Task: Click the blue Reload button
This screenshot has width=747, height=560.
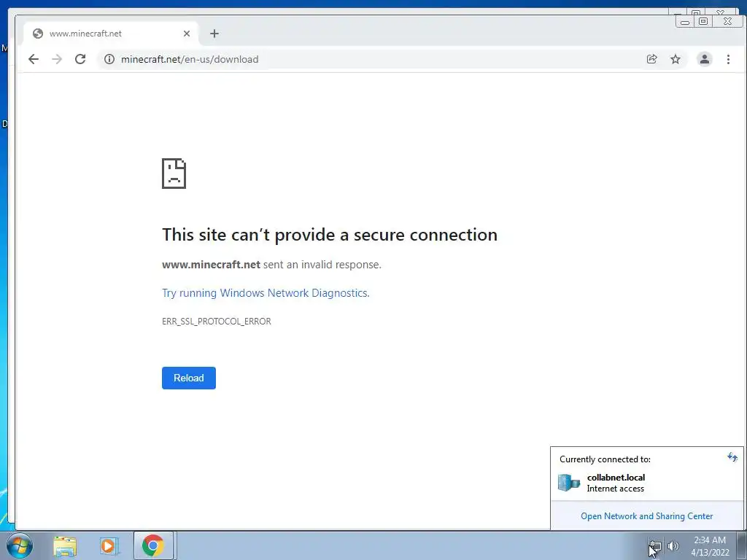Action: point(189,378)
